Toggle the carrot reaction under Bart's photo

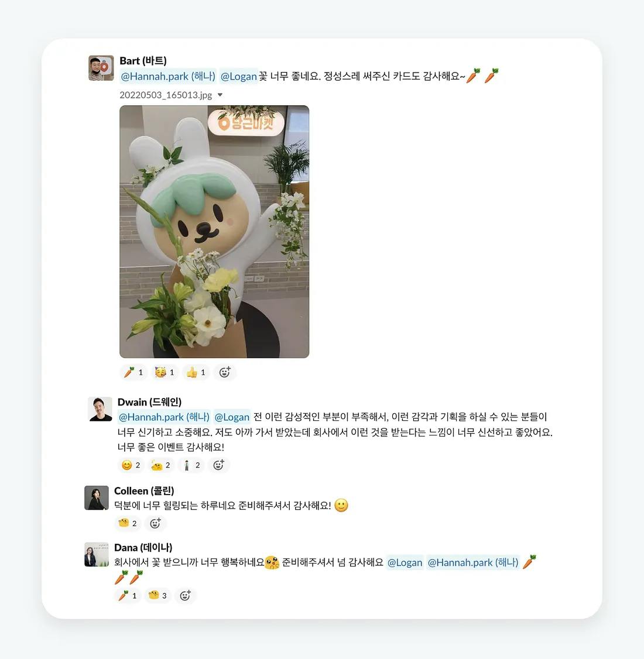pyautogui.click(x=133, y=372)
